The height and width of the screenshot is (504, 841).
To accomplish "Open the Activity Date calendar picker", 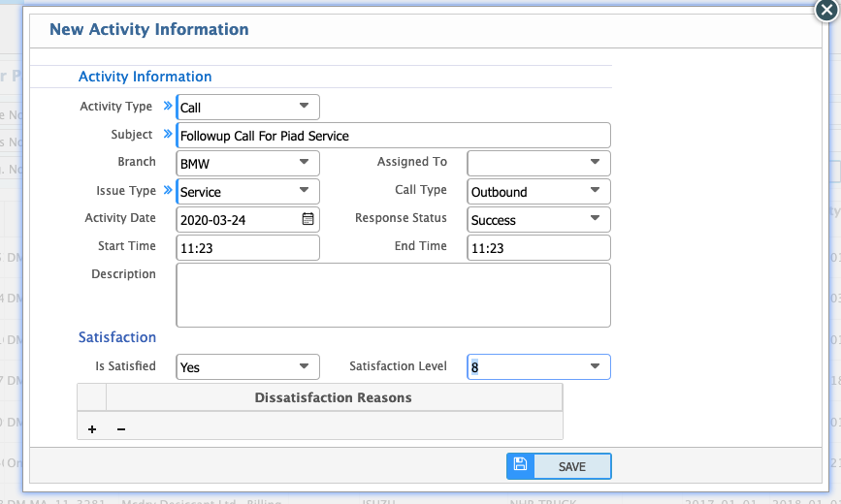I will (307, 219).
